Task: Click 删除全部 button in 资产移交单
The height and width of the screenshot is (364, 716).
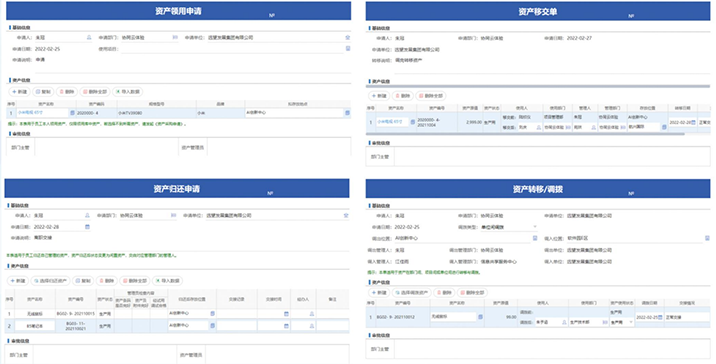Action: (431, 96)
